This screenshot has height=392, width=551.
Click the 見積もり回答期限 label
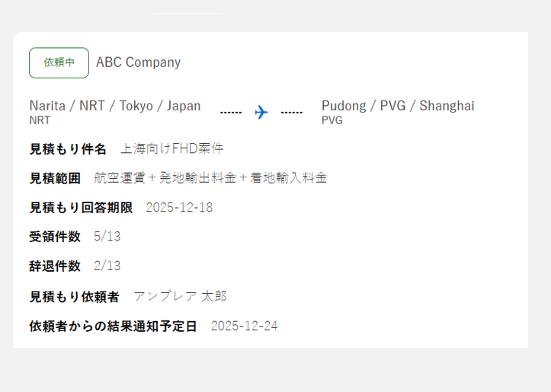(x=81, y=208)
